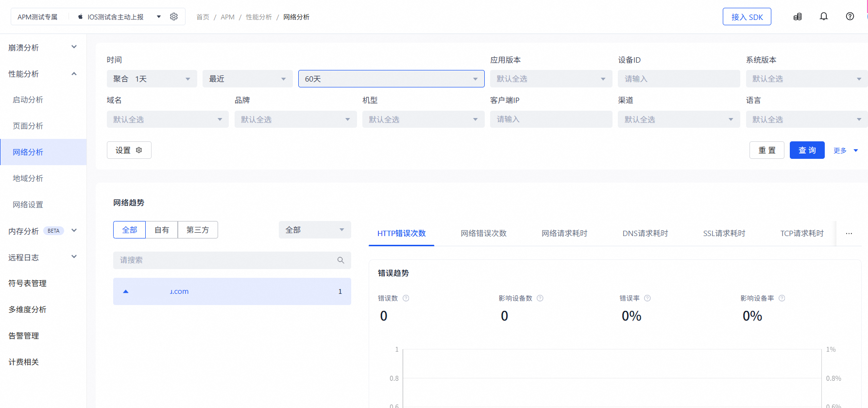Image resolution: width=868 pixels, height=408 pixels.
Task: Open the 语言 dropdown
Action: (807, 119)
